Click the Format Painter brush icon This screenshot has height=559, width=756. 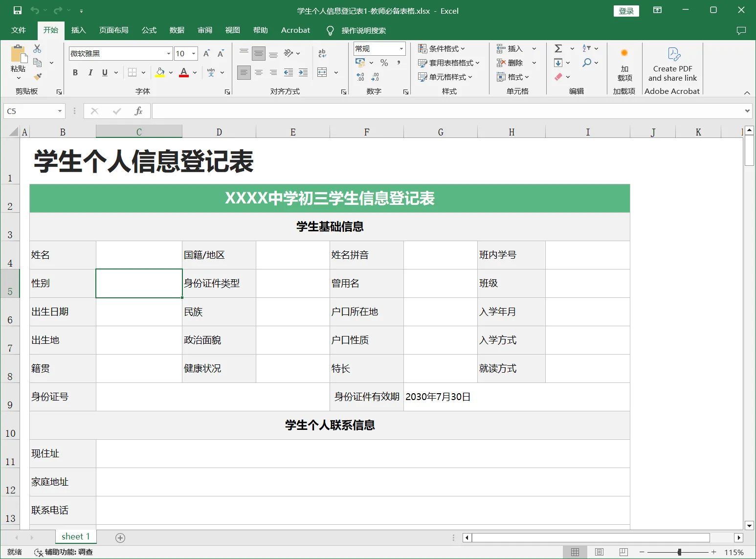pos(38,77)
